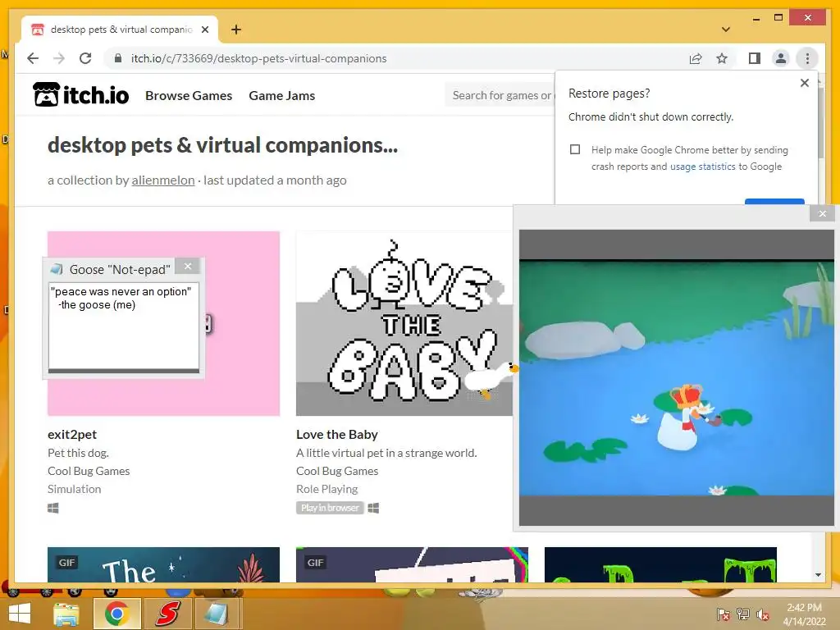Click Windows icon beside Play in browser
The image size is (840, 630).
point(373,508)
